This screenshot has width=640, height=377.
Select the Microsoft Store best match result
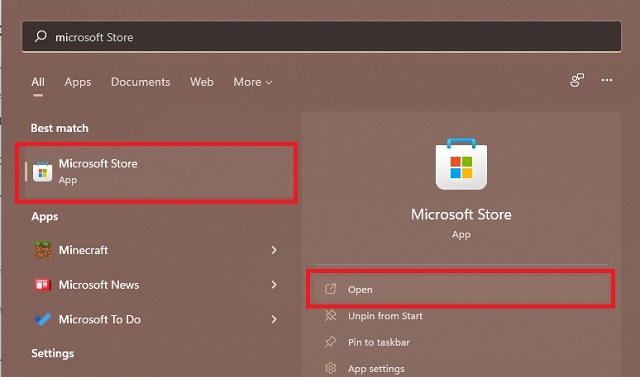160,172
